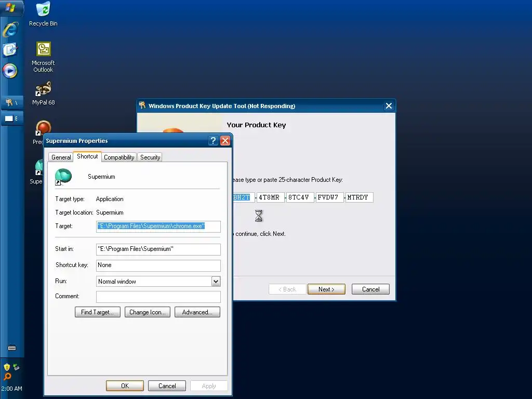The image size is (532, 399).
Task: Open the Compatibility tab
Action: [119, 157]
